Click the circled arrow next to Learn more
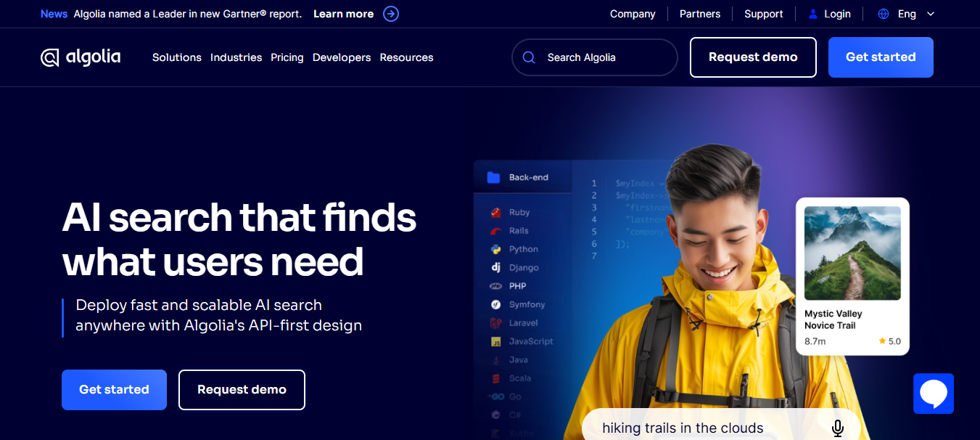 [x=391, y=14]
